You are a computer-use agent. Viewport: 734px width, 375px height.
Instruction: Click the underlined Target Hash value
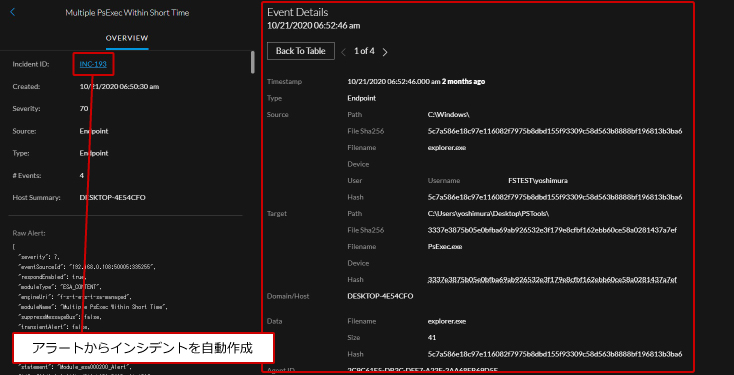click(552, 279)
